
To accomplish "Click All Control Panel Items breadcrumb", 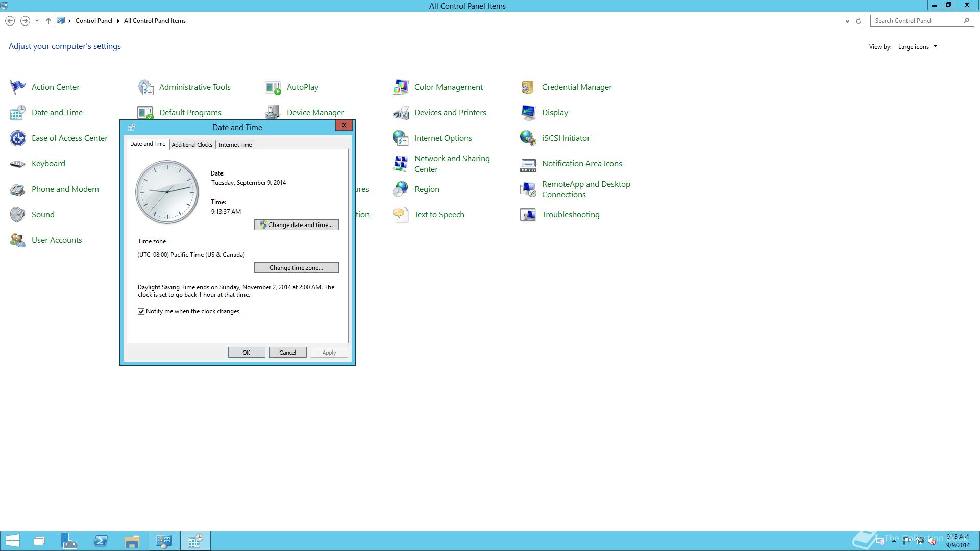I will pos(155,21).
